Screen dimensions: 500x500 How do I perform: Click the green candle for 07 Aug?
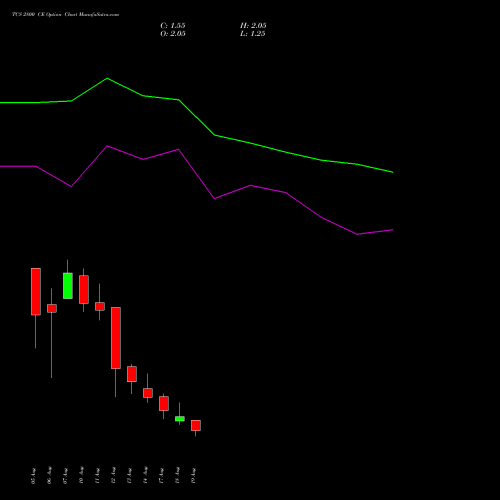68,286
